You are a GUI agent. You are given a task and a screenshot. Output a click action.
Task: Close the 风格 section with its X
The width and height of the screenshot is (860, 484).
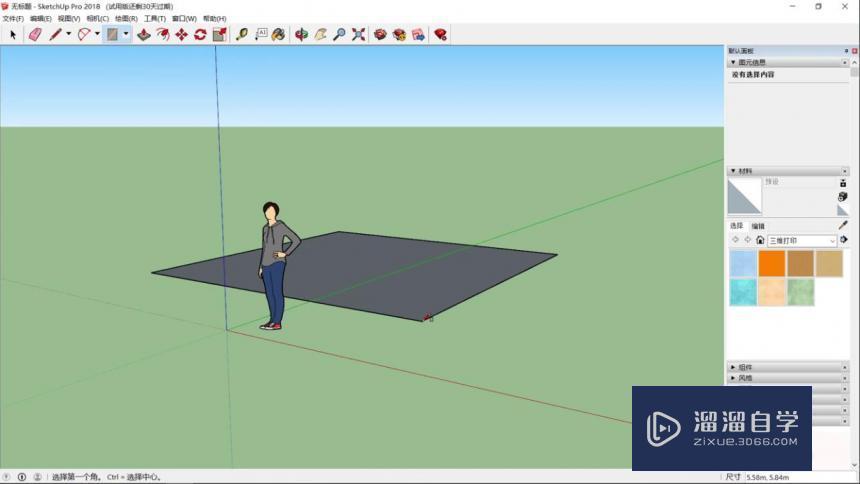pos(845,378)
